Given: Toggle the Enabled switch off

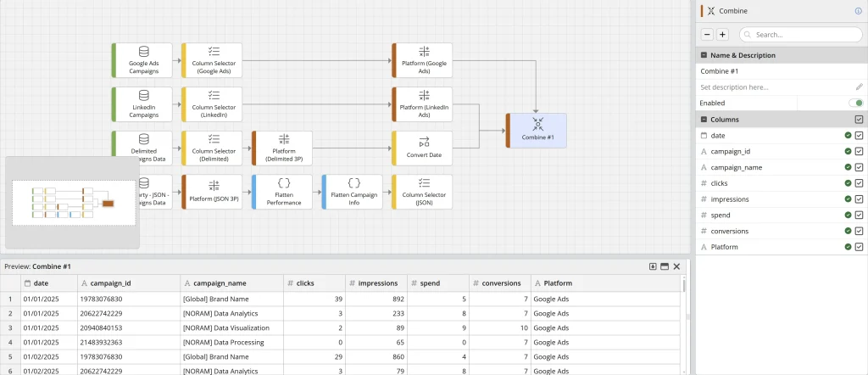Looking at the screenshot, I should tap(856, 103).
